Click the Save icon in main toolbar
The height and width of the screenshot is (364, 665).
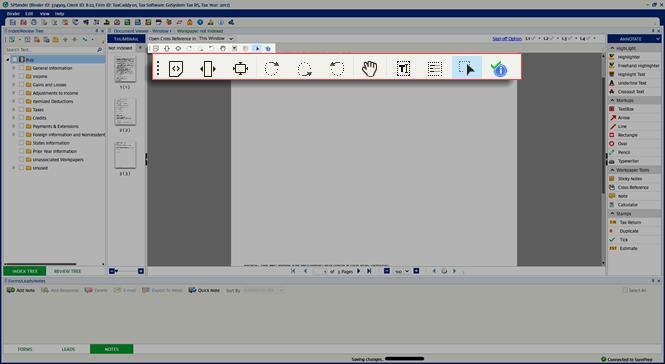click(13, 22)
